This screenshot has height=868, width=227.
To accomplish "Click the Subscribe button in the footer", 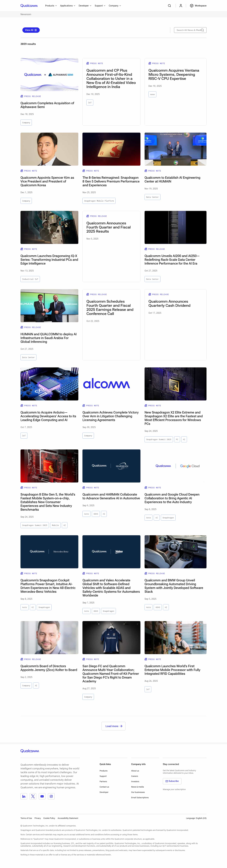I will [x=172, y=781].
